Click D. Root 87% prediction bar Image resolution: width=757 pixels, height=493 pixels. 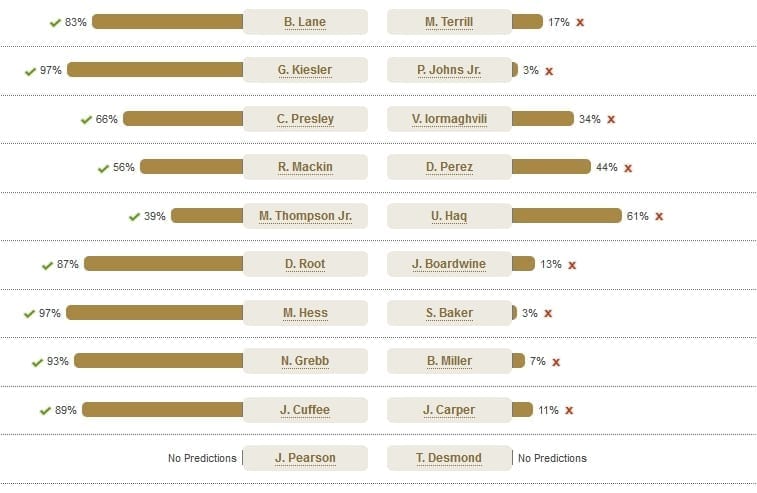164,264
